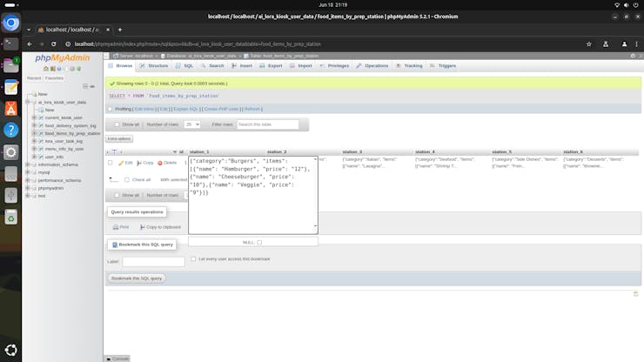Open Ubuntu Software in the dock
The height and width of the screenshot is (362, 644).
coord(11,109)
